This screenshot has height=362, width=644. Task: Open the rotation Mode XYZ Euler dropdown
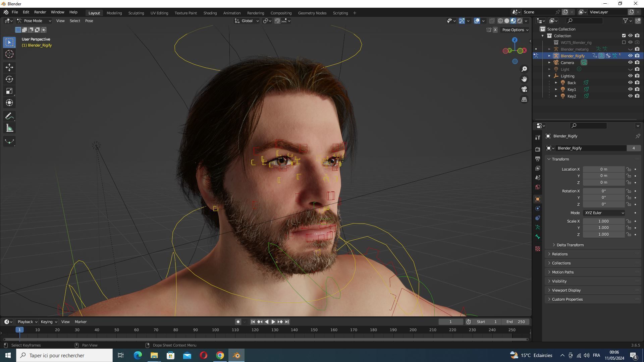(604, 213)
